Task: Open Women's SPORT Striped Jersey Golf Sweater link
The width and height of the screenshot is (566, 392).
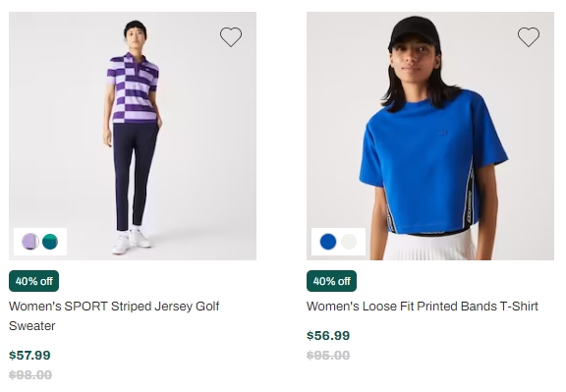Action: click(x=114, y=315)
